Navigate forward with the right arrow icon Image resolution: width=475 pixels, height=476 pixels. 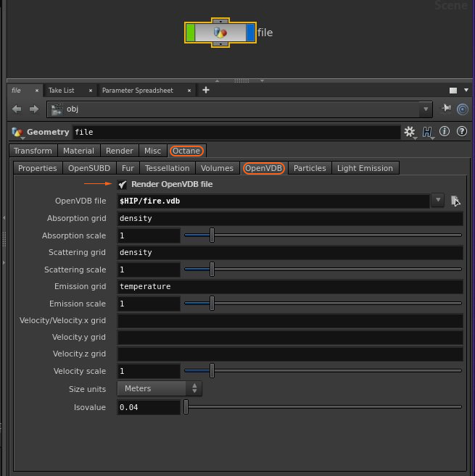pos(33,109)
